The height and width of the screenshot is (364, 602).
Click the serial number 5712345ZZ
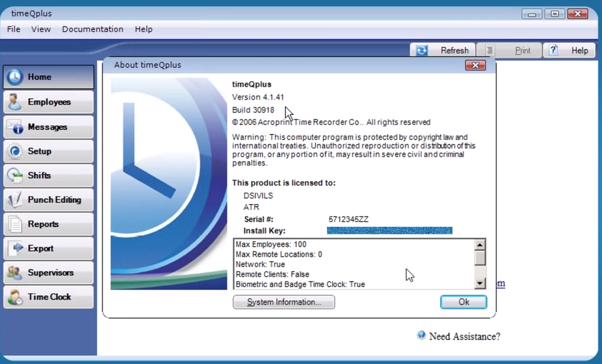[x=349, y=220]
